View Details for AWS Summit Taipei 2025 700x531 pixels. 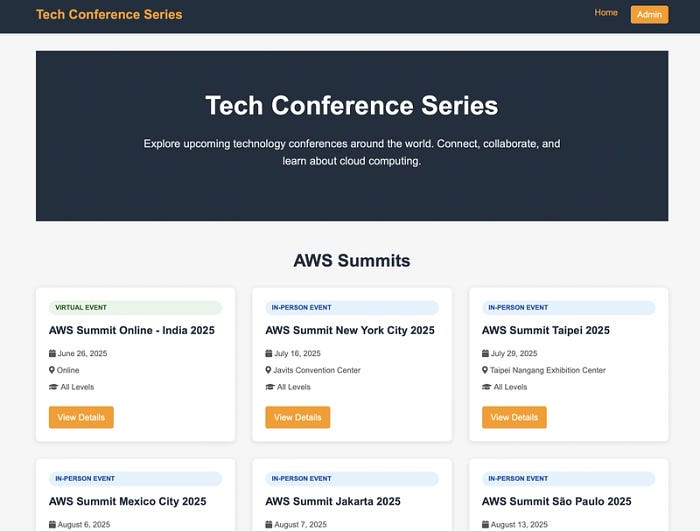(514, 417)
